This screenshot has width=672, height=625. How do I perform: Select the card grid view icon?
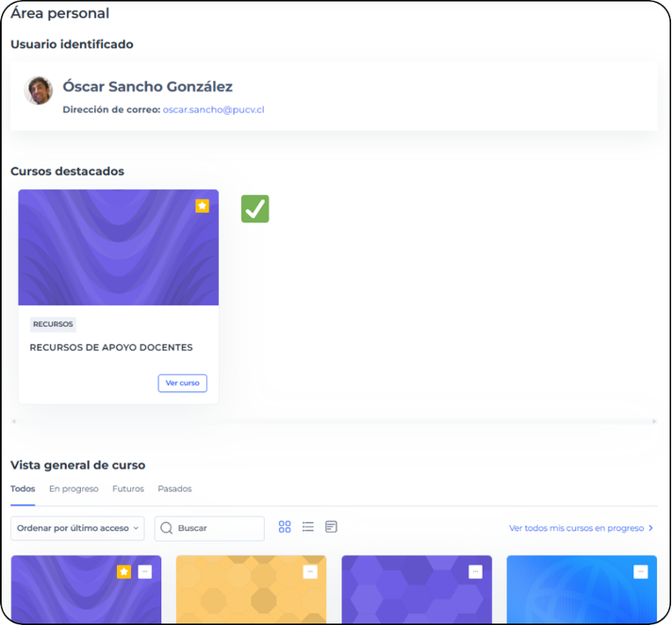pos(285,527)
